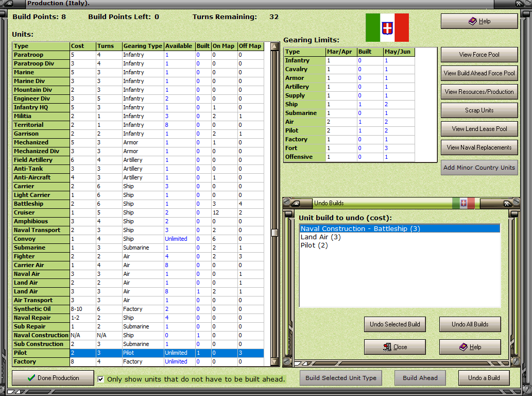Select the Carrier Air unit row
This screenshot has width=532, height=396.
(x=139, y=265)
